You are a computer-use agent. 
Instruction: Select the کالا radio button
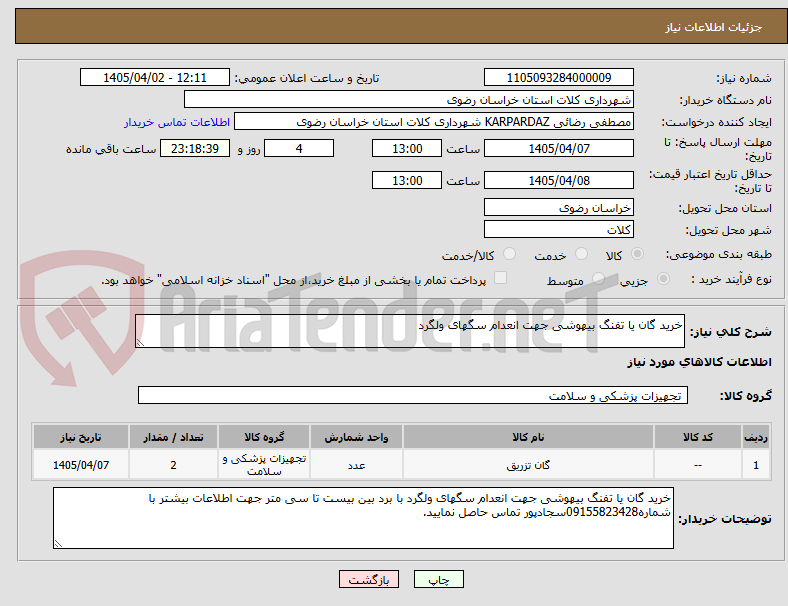(637, 254)
